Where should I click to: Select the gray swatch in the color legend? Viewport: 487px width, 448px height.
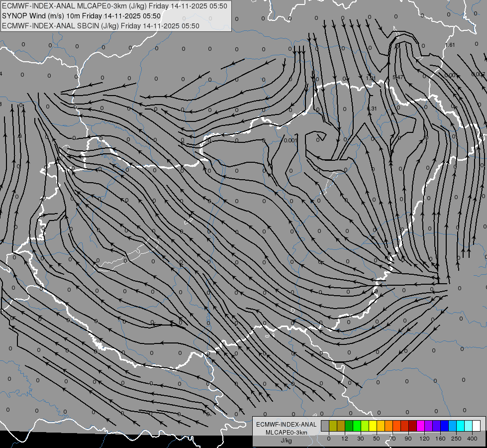pyautogui.click(x=325, y=426)
